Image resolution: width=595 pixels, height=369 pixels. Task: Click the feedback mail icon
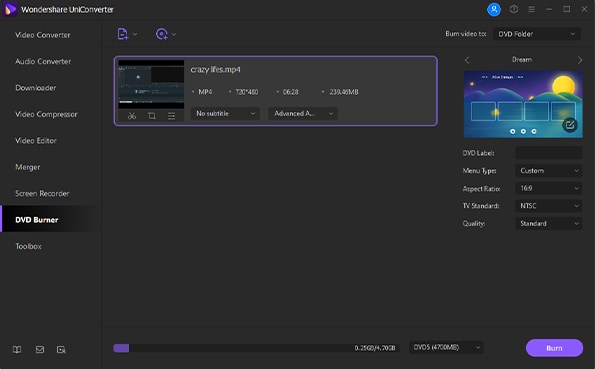pos(40,350)
